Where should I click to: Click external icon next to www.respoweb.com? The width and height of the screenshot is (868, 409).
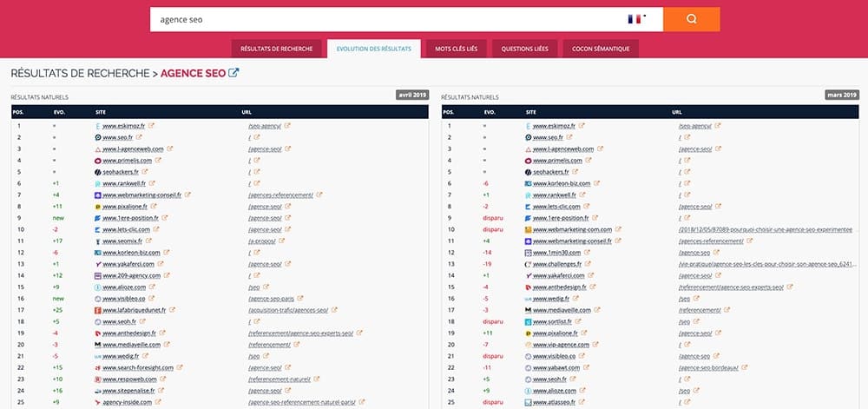tap(163, 379)
